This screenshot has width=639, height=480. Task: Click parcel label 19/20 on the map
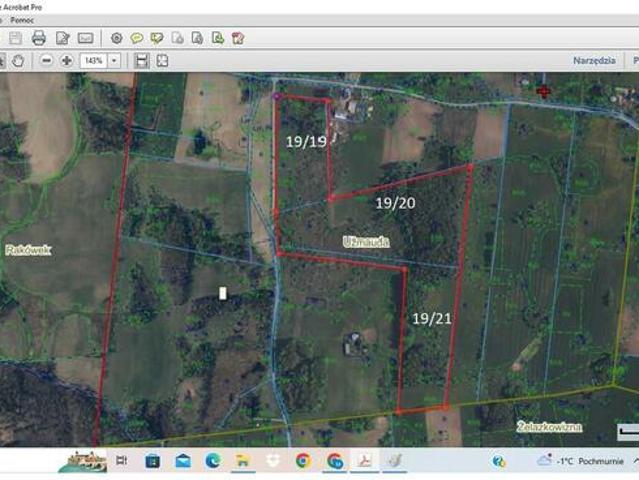(x=395, y=203)
